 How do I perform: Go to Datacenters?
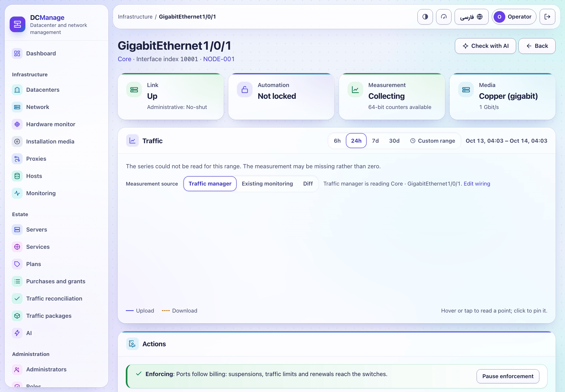56,90
